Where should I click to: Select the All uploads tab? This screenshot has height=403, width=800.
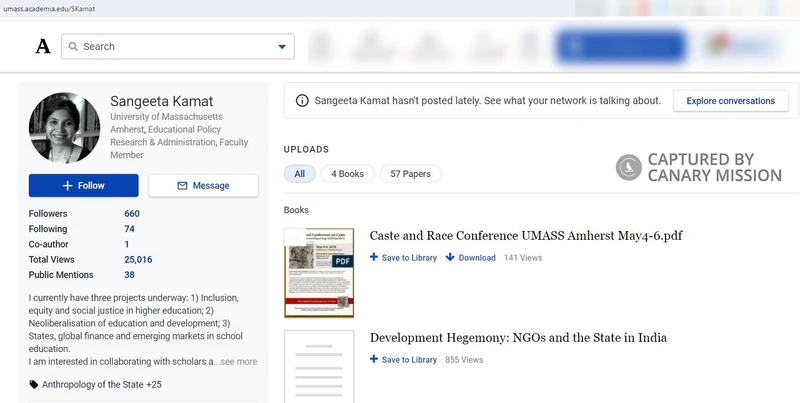299,174
